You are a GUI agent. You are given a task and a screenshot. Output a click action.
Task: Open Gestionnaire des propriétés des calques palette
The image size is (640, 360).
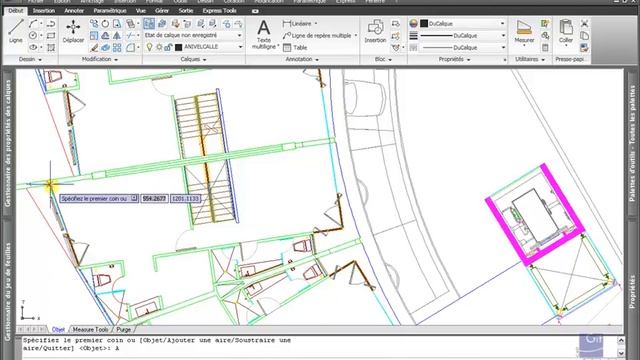8,143
